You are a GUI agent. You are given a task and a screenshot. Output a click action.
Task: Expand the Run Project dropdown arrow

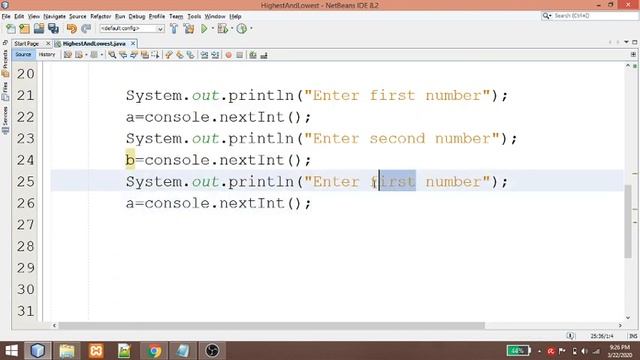tap(212, 29)
